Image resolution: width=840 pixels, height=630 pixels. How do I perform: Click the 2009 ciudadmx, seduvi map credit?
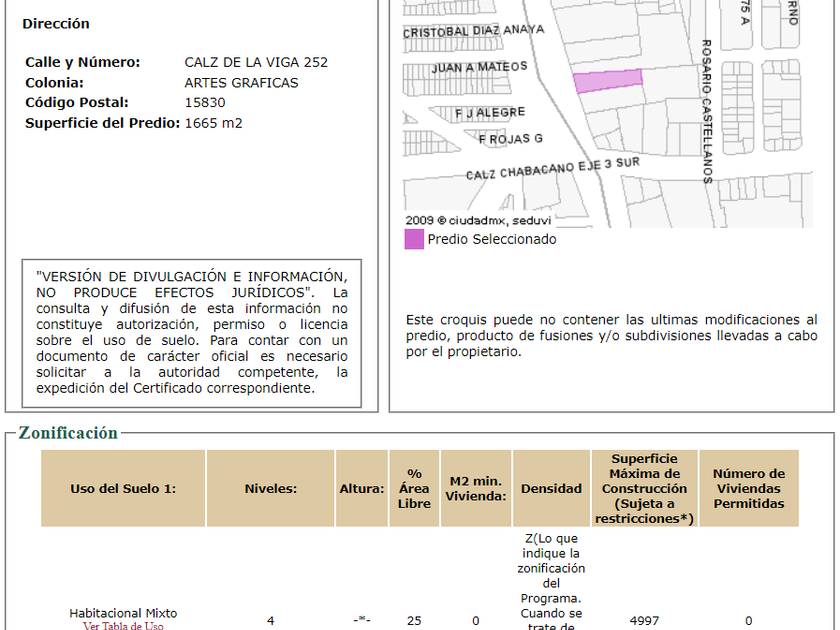(478, 220)
